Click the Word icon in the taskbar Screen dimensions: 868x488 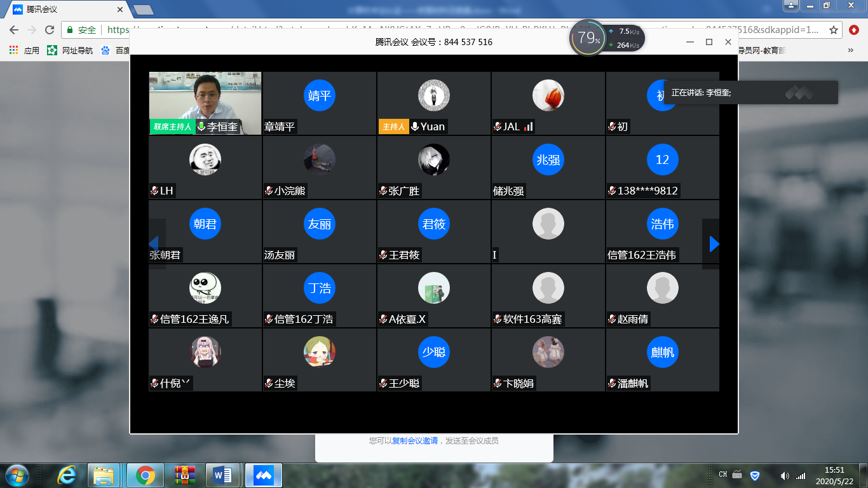tap(223, 475)
